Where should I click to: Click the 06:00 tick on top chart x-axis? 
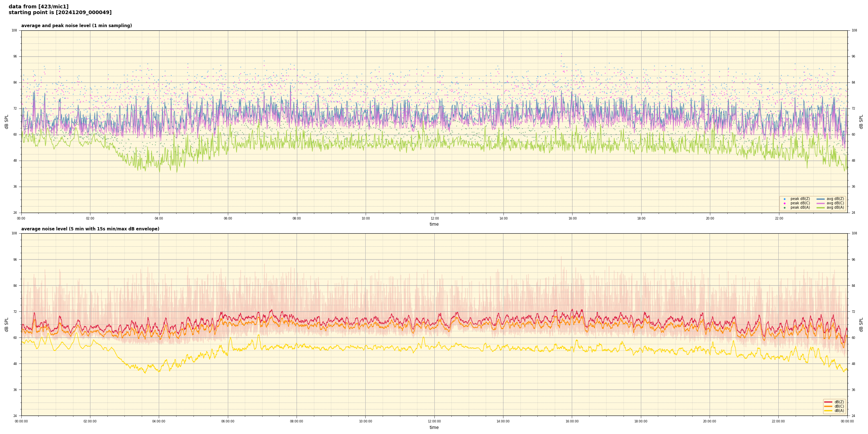[228, 218]
